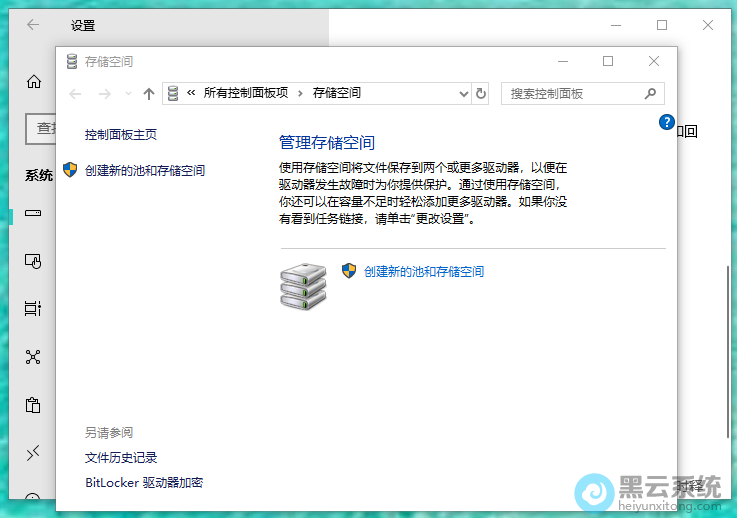Open the recent locations dropdown arrow
The height and width of the screenshot is (518, 737).
(128, 93)
